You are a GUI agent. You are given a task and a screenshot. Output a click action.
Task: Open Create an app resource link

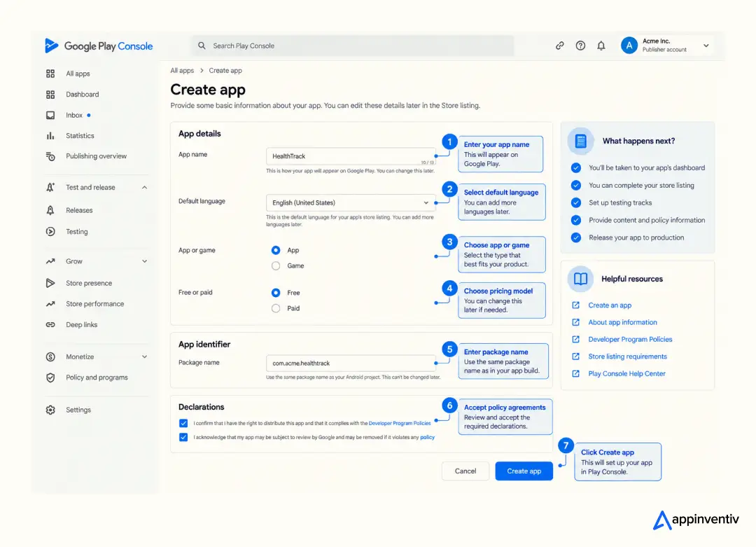pyautogui.click(x=610, y=305)
